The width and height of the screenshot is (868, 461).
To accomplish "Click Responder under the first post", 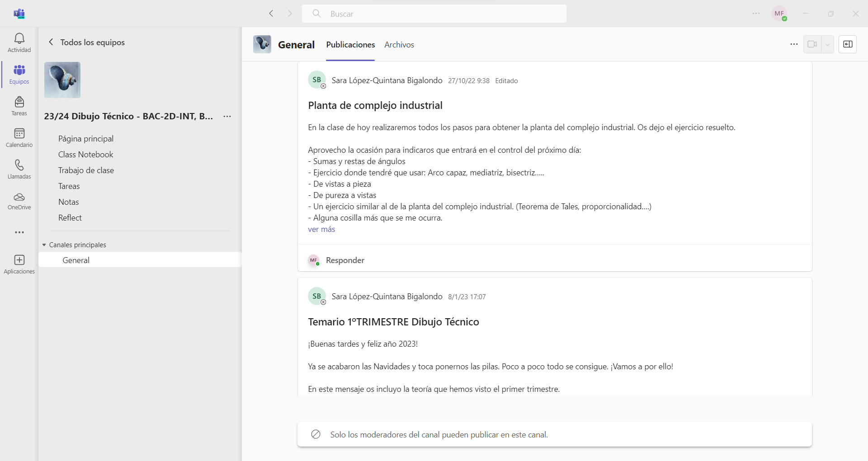I will pos(344,260).
